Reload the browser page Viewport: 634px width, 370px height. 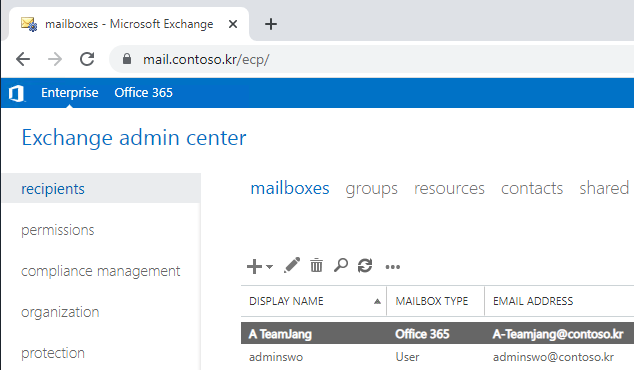pyautogui.click(x=87, y=59)
